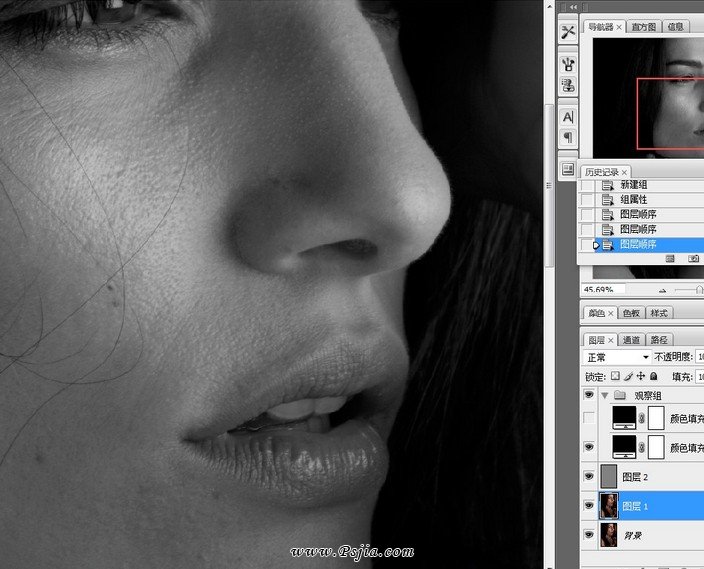Switch to the 通道 tab
This screenshot has width=704, height=569.
[x=632, y=340]
